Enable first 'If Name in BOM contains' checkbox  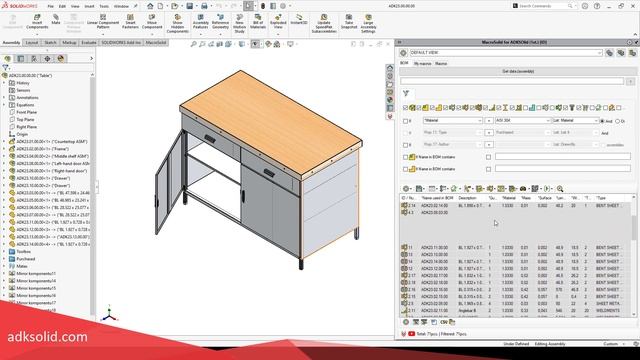pyautogui.click(x=405, y=157)
